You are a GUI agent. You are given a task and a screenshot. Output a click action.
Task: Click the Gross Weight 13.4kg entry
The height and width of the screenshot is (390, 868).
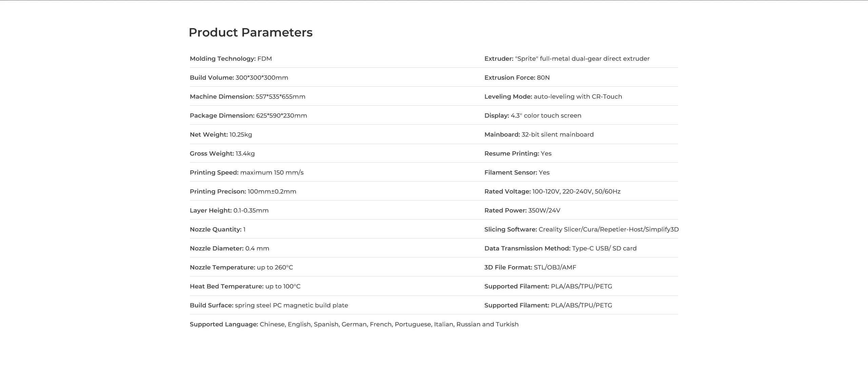coord(222,153)
